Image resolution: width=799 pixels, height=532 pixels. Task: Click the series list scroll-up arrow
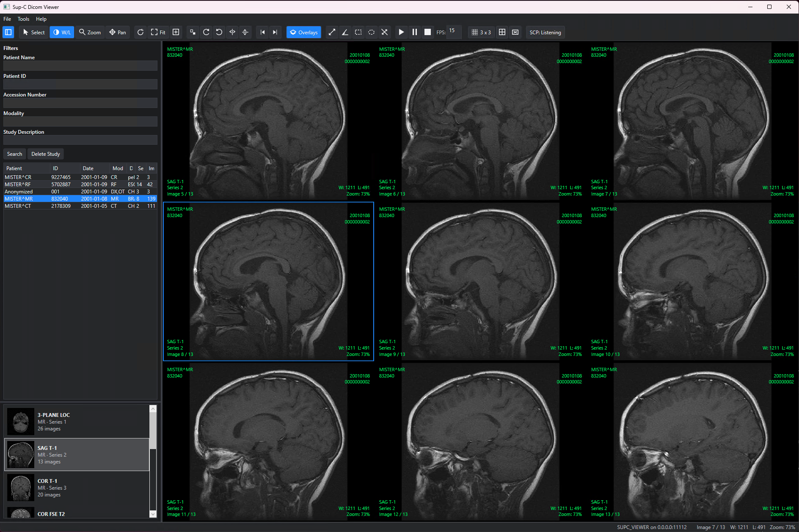pyautogui.click(x=153, y=409)
